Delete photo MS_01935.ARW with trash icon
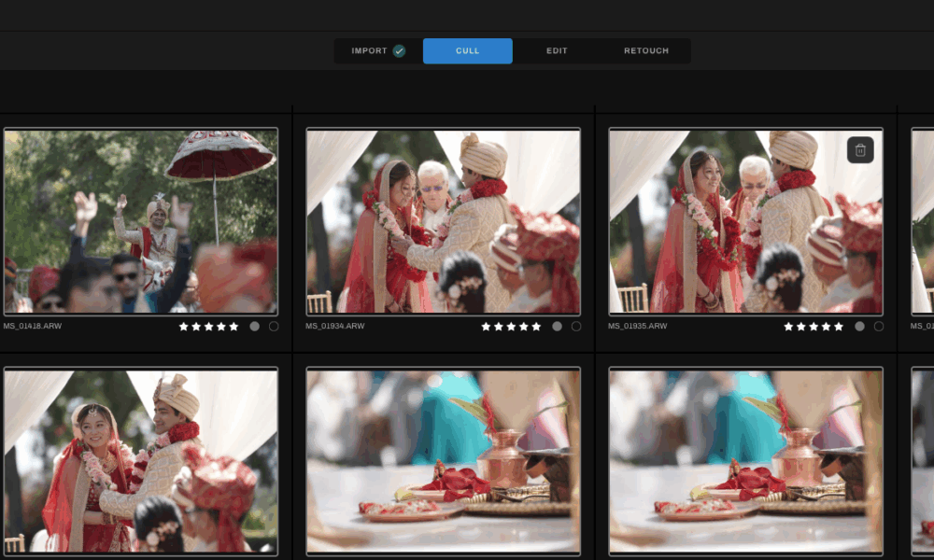 (x=860, y=150)
